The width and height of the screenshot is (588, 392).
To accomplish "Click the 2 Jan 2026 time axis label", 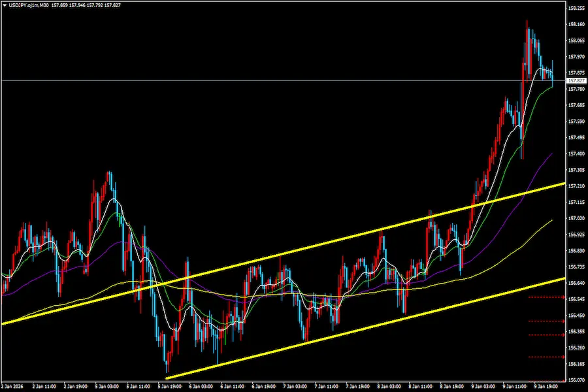I will click(x=13, y=386).
